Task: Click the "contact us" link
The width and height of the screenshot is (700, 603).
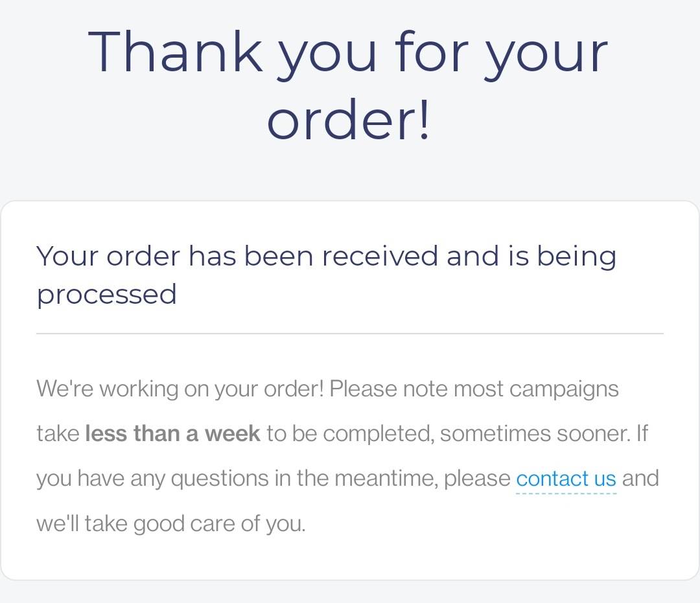Action: [566, 479]
